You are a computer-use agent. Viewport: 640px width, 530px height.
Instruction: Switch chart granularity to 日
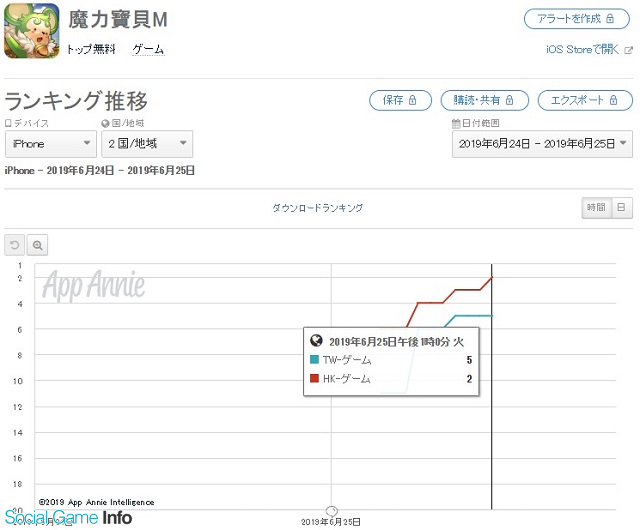621,207
